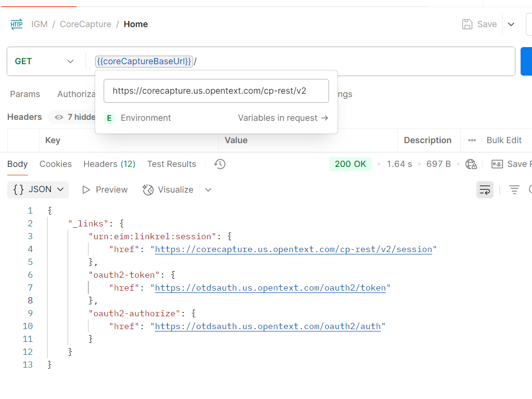Expand the Save options chevron

511,24
